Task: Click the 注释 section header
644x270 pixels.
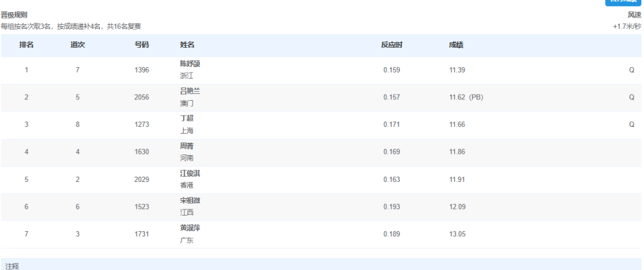Action: 12,267
